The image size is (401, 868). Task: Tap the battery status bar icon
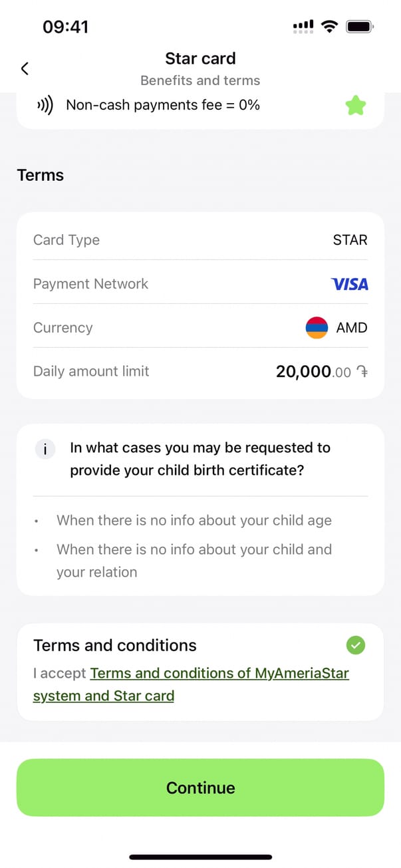point(360,27)
